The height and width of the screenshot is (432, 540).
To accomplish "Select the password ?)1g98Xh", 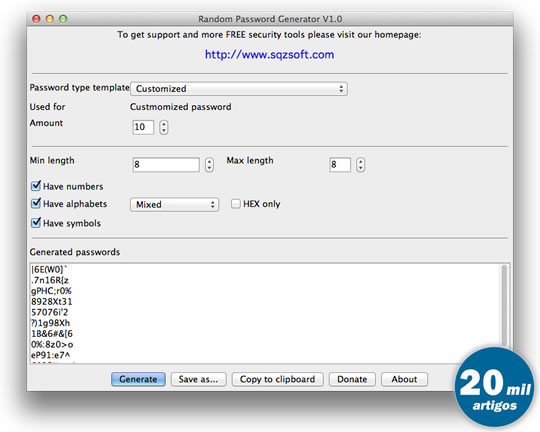I will 50,323.
